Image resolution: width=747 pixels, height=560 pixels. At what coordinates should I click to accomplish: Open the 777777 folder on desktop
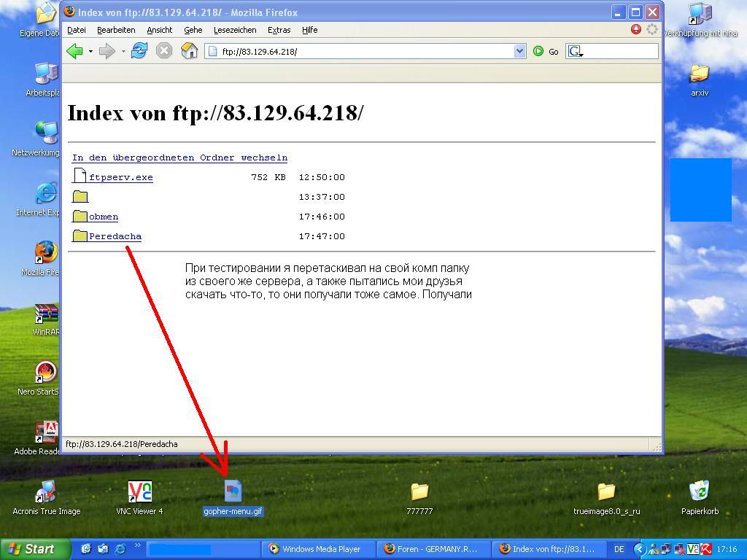(419, 493)
